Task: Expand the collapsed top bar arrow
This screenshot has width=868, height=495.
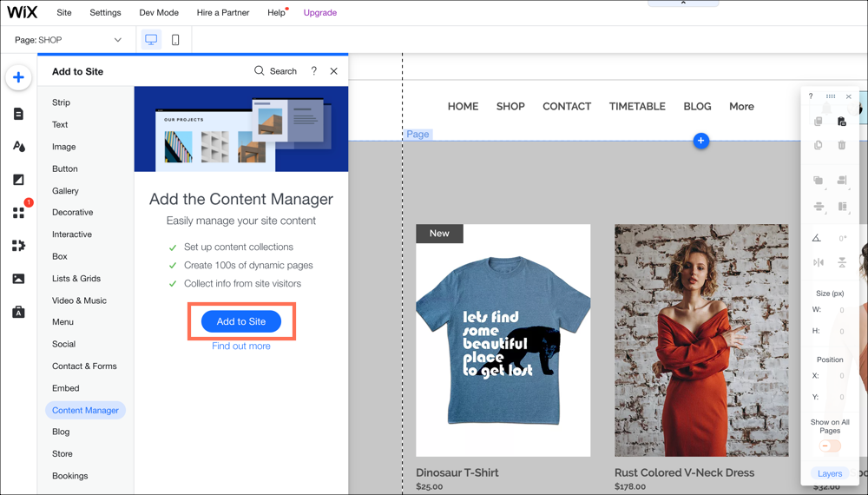Action: point(683,3)
